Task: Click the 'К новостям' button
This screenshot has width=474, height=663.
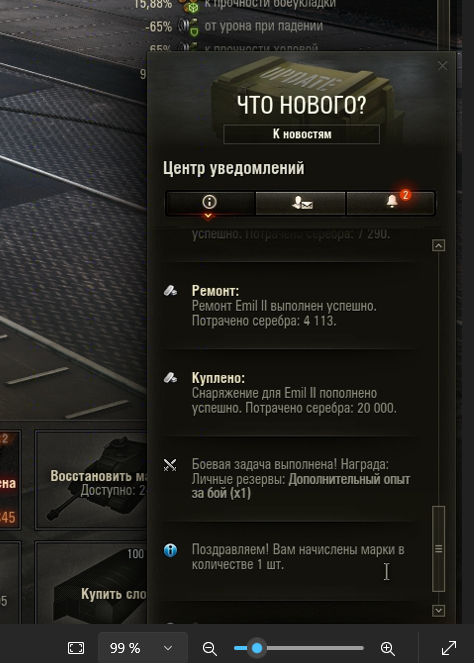Action: (x=301, y=134)
